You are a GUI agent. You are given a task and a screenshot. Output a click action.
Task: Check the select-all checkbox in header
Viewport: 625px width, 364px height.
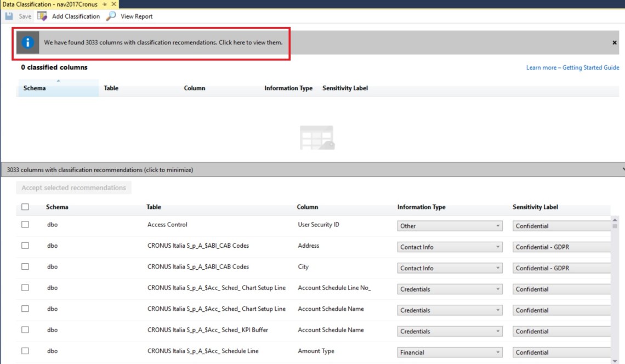[25, 207]
